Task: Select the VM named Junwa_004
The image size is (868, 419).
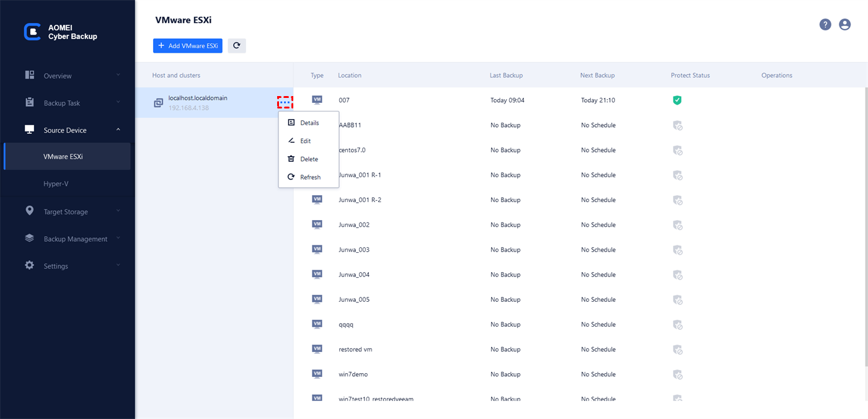Action: (x=354, y=274)
